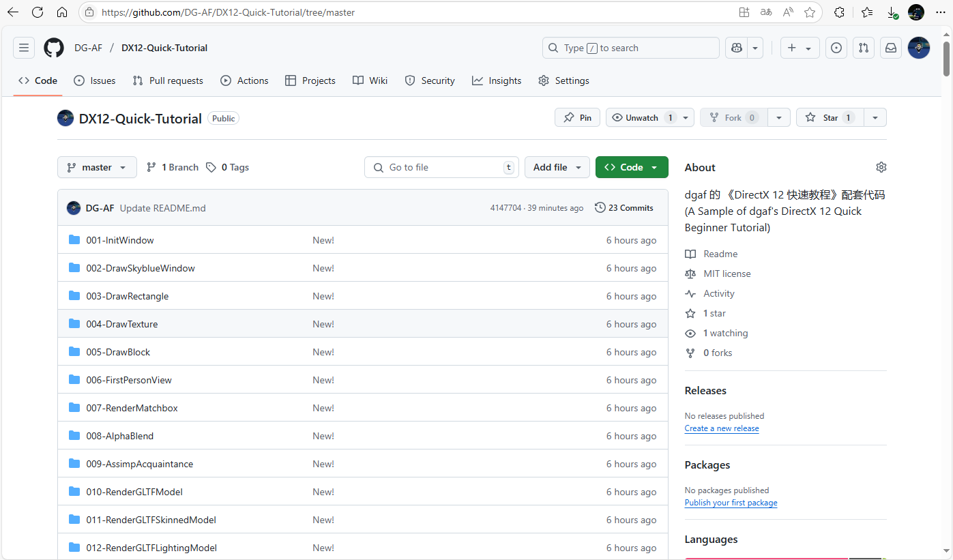Open the browser extensions puzzle icon

pyautogui.click(x=840, y=12)
